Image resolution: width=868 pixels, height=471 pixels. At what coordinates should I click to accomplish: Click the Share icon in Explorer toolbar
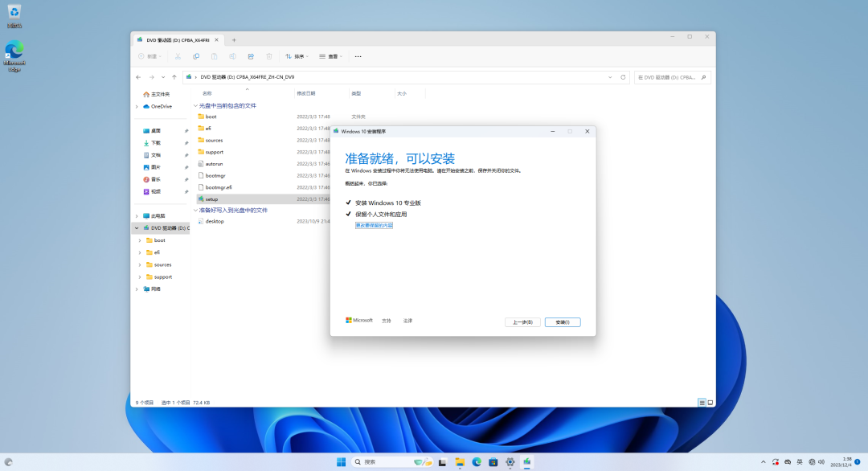[251, 56]
